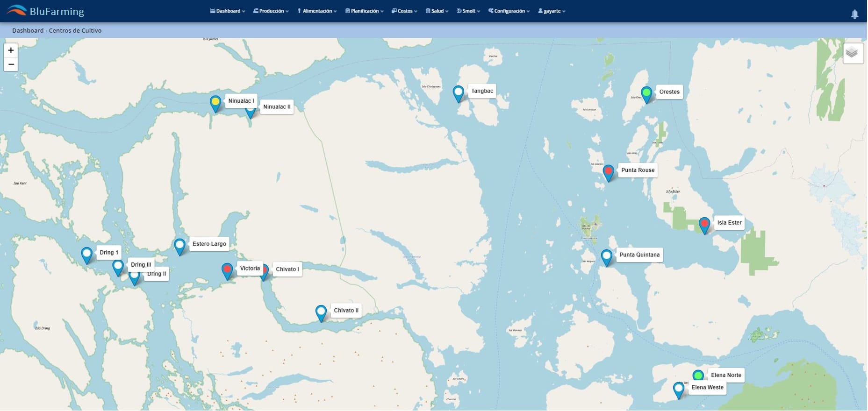Click the red Isla Ester marker pin
The image size is (868, 411).
point(704,224)
